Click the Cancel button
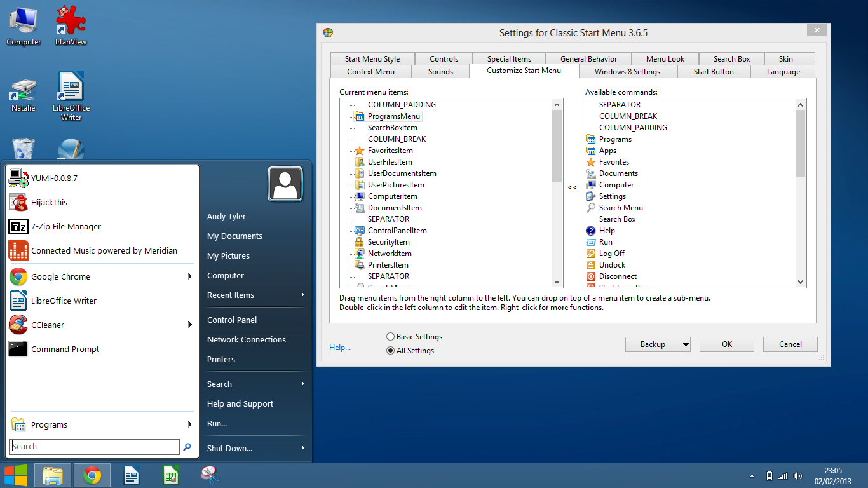The width and height of the screenshot is (868, 488). click(x=790, y=344)
